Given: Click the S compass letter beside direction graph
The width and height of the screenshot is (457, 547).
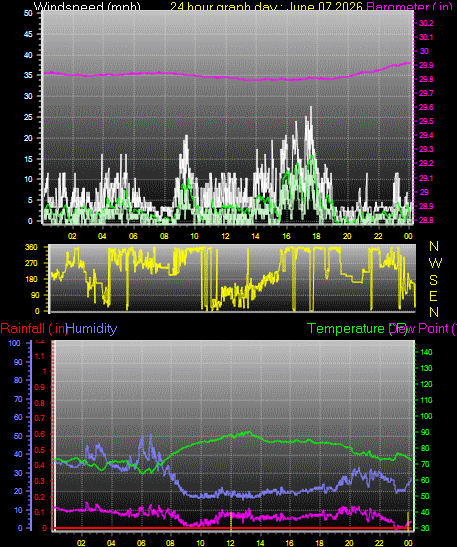Looking at the screenshot, I should point(433,280).
